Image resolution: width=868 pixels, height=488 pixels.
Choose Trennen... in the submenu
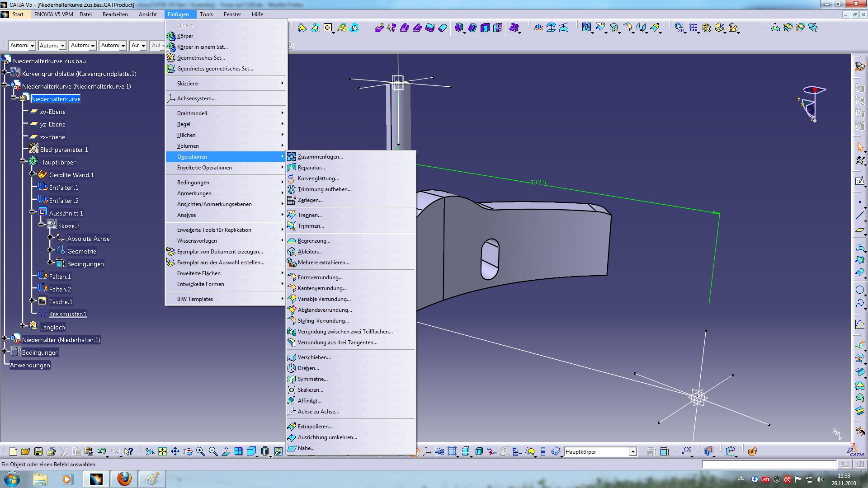coord(351,215)
